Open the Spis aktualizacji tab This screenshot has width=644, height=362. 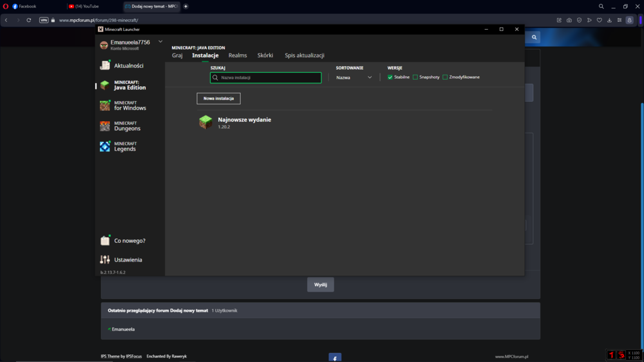point(305,55)
